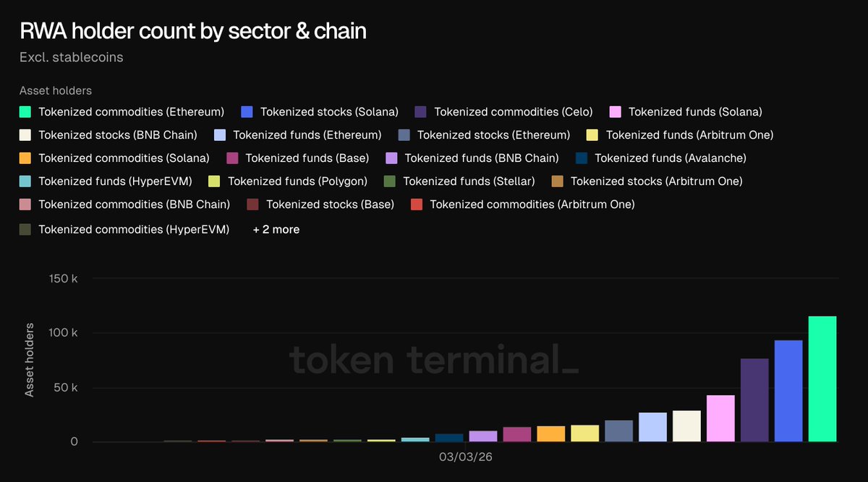
Task: Click the Tokenized stocks (Ethereum) legend swatch
Action: click(404, 135)
